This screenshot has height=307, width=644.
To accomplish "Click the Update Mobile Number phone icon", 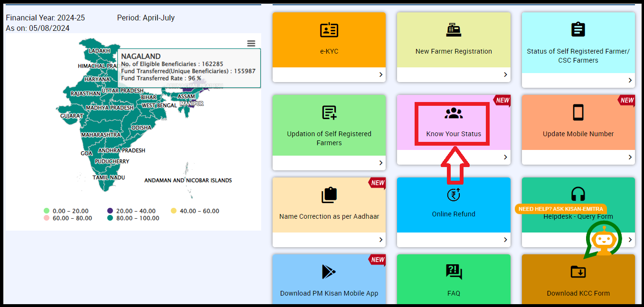I will point(578,112).
